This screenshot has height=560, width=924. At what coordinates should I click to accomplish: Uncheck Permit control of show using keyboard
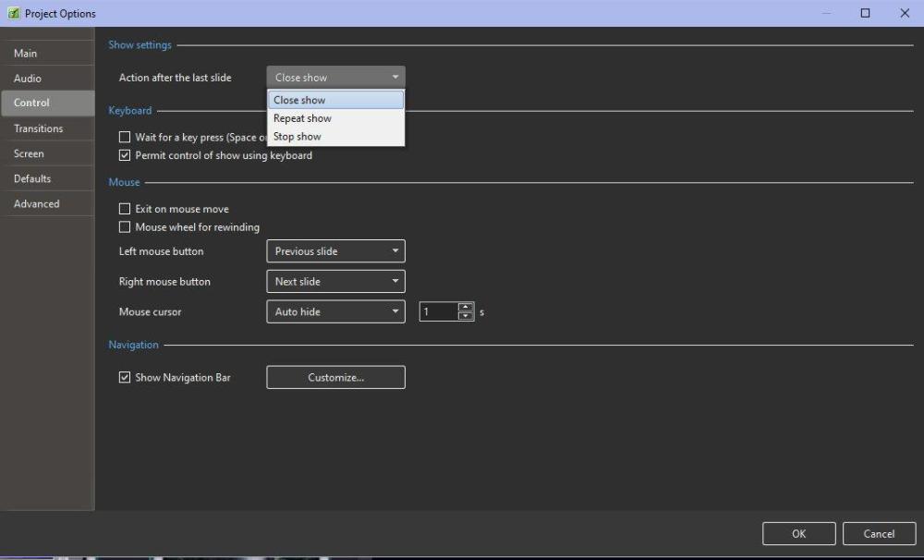(125, 155)
